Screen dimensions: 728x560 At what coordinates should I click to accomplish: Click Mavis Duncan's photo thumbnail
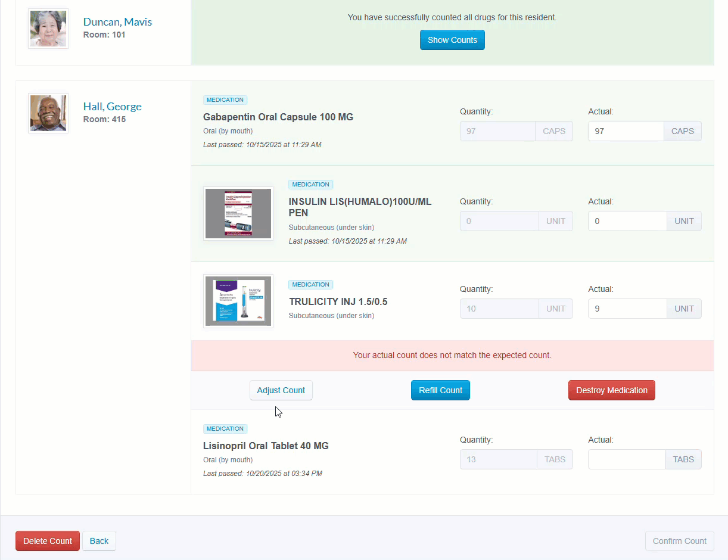pyautogui.click(x=48, y=29)
